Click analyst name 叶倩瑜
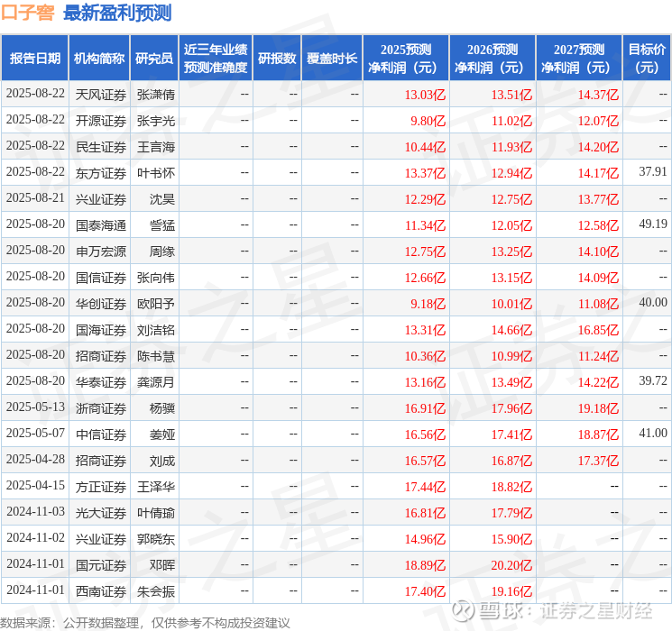Screen dimensions: 672x631 click(x=156, y=513)
